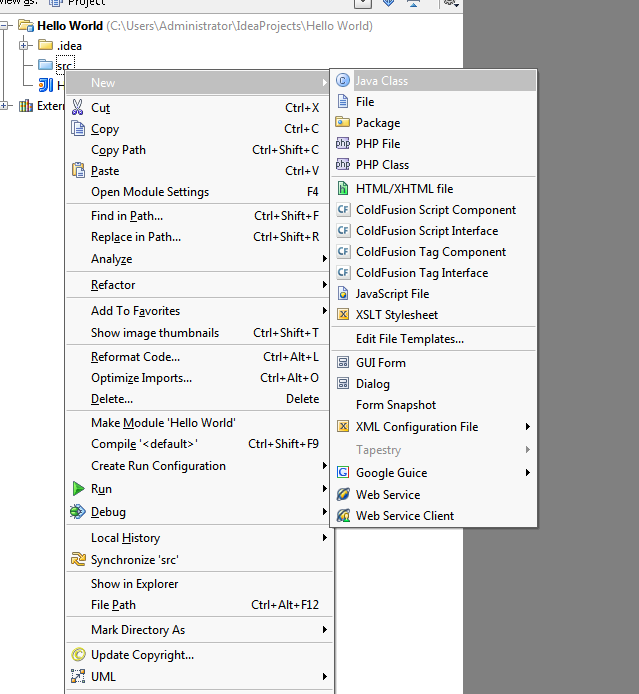Viewport: 639px width, 694px height.
Task: Click the XML Configuration File icon
Action: point(343,426)
